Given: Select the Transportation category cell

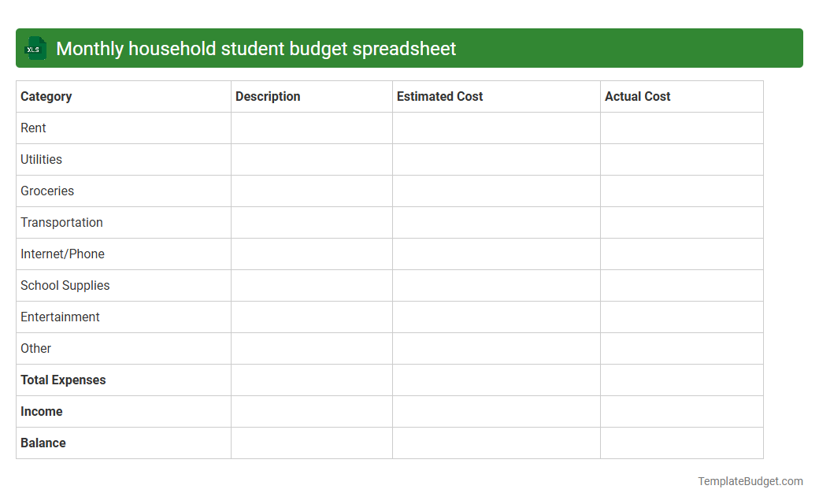Looking at the screenshot, I should point(61,222).
